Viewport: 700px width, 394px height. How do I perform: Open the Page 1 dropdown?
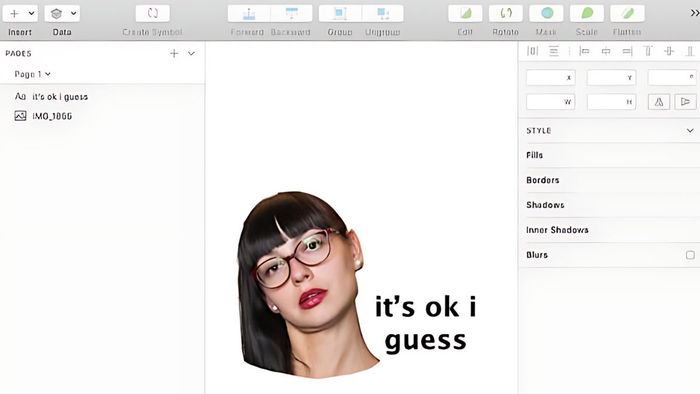tap(32, 74)
